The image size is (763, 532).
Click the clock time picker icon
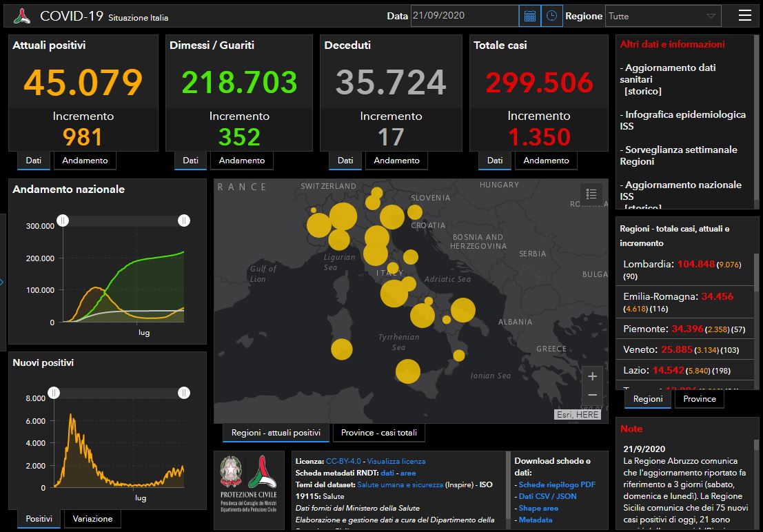tap(551, 16)
